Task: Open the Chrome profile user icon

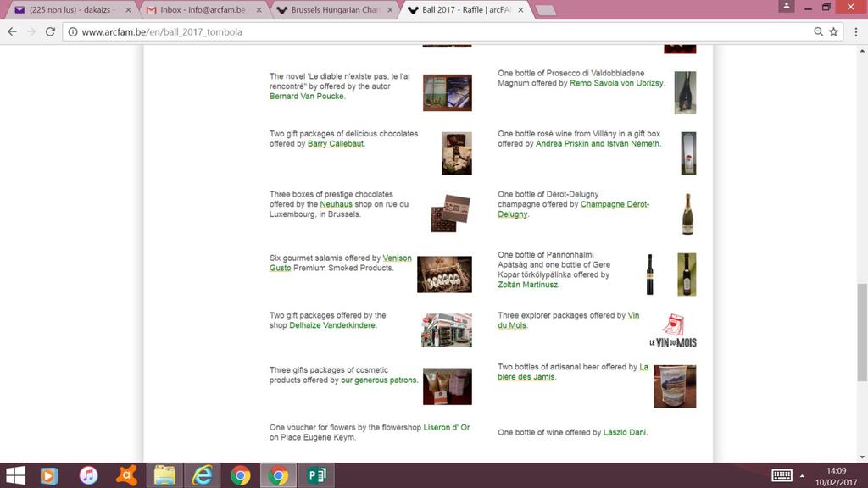Action: pos(786,7)
